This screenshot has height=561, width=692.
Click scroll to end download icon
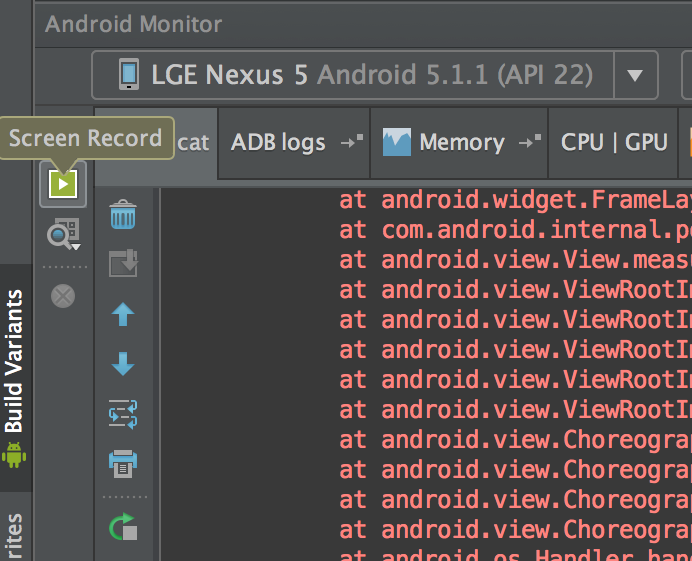tap(123, 263)
